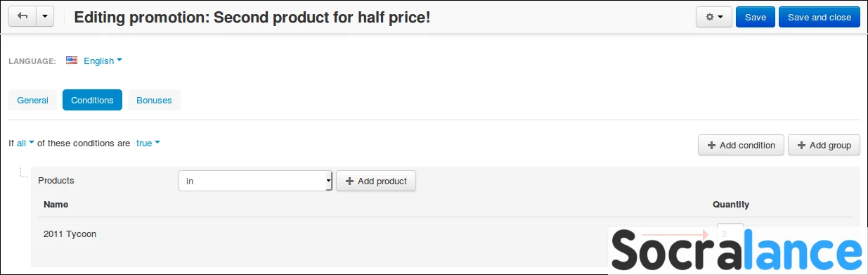868x275 pixels.
Task: Click the US flag language icon
Action: tap(72, 60)
